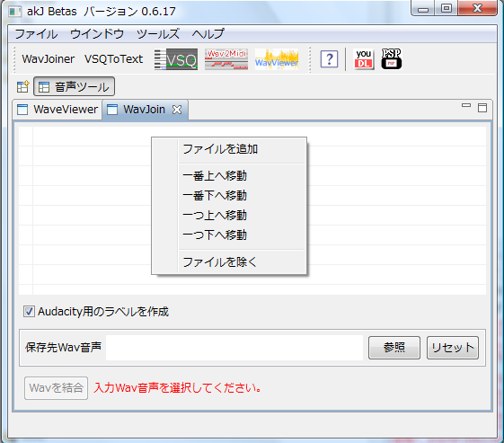Open the you DL downloader icon
The width and height of the screenshot is (504, 443).
pyautogui.click(x=364, y=59)
